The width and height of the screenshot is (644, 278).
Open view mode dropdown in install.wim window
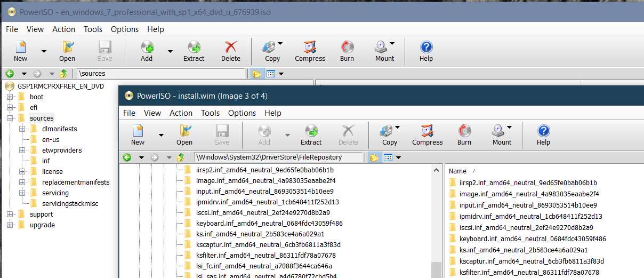398,157
